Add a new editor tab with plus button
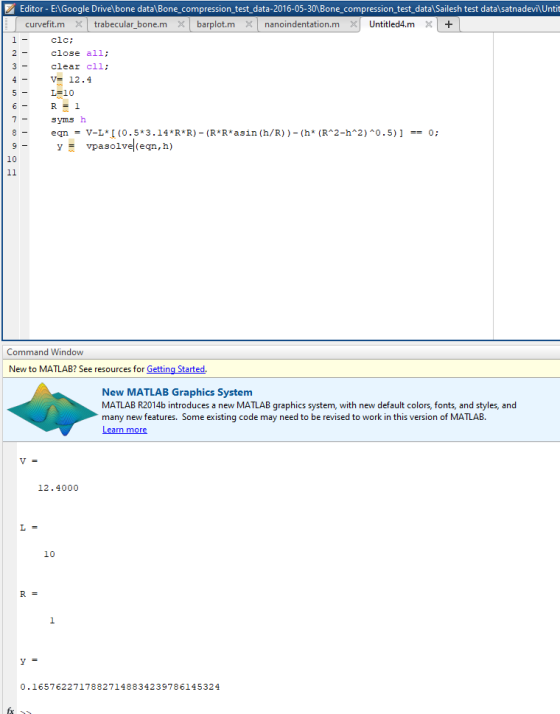Screen dimensions: 560x714 click(448, 25)
